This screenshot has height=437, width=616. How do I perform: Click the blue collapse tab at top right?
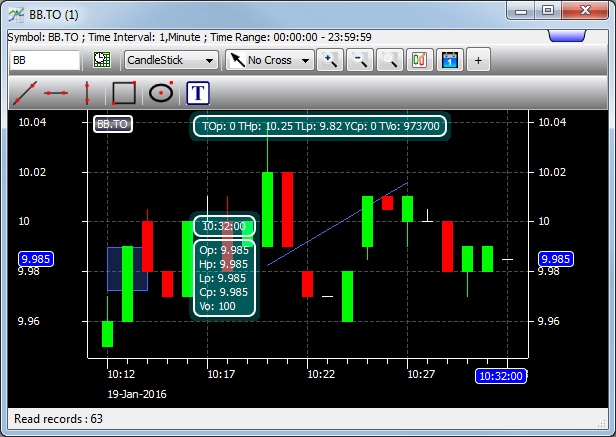click(x=577, y=37)
